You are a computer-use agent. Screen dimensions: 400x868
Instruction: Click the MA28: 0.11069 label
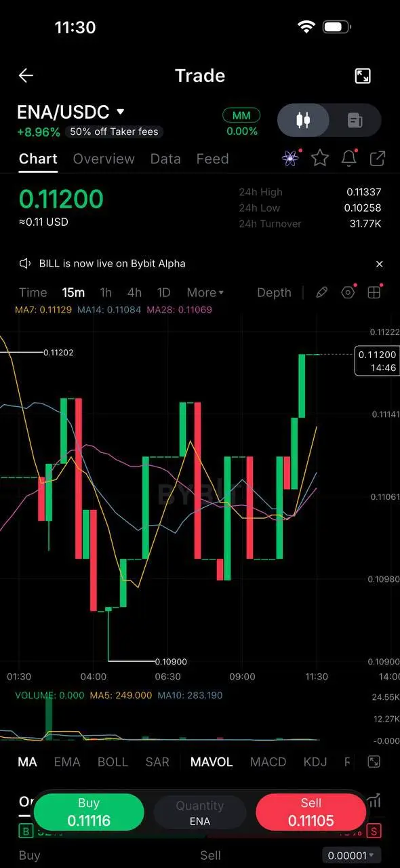(x=180, y=310)
